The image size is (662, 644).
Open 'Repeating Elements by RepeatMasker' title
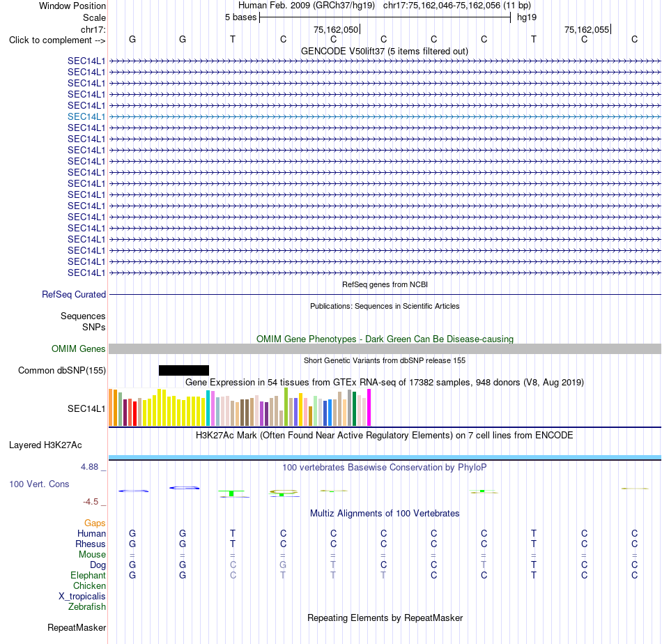click(385, 618)
